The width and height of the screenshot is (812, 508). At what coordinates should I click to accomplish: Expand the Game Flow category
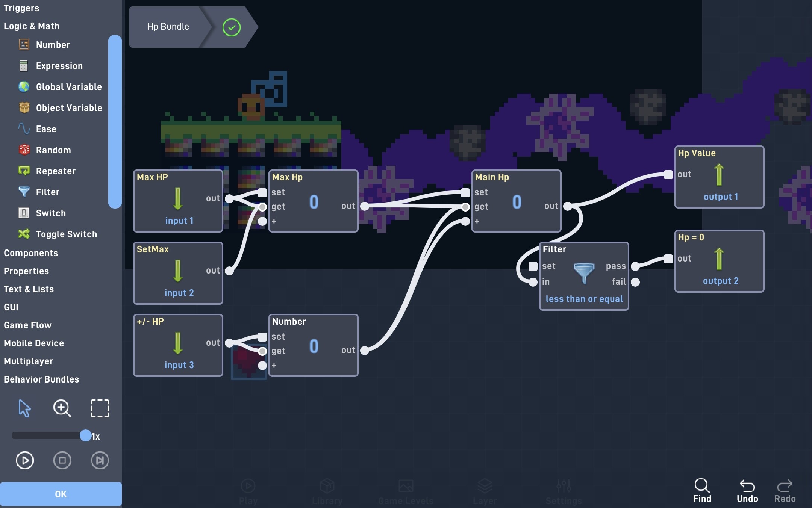click(x=27, y=325)
